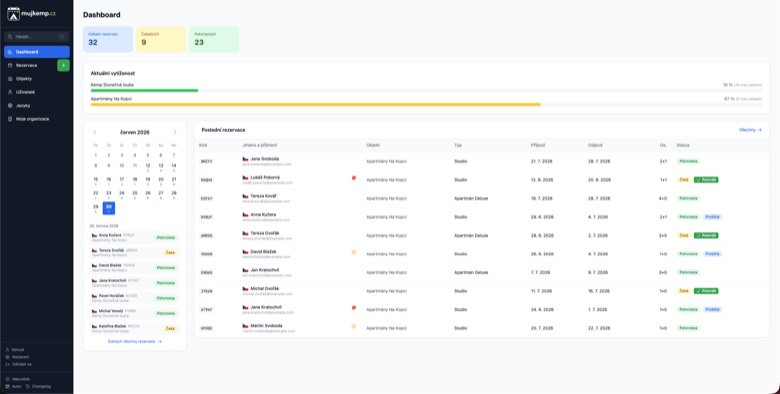
Task: Click the Celkem rezervací card showing 32
Action: [108, 39]
